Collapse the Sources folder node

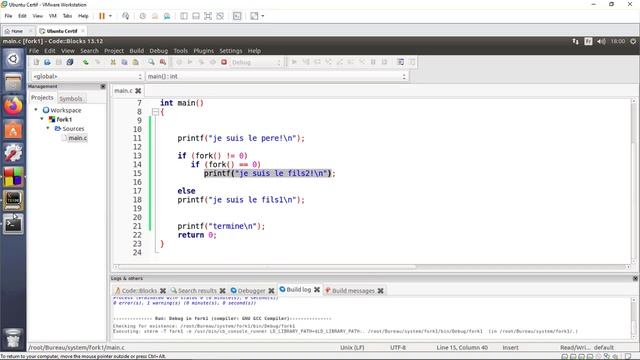tap(48, 128)
